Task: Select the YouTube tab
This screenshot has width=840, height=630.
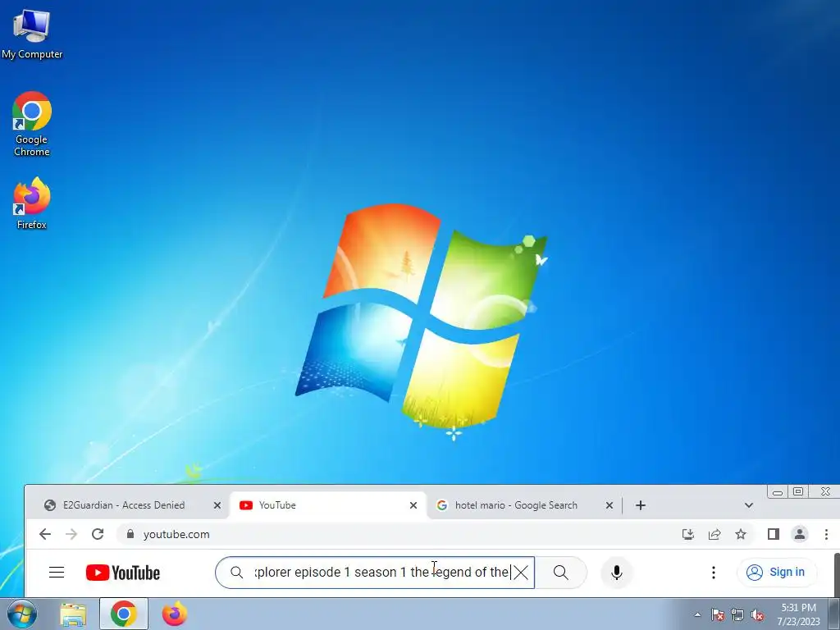Action: [326, 505]
